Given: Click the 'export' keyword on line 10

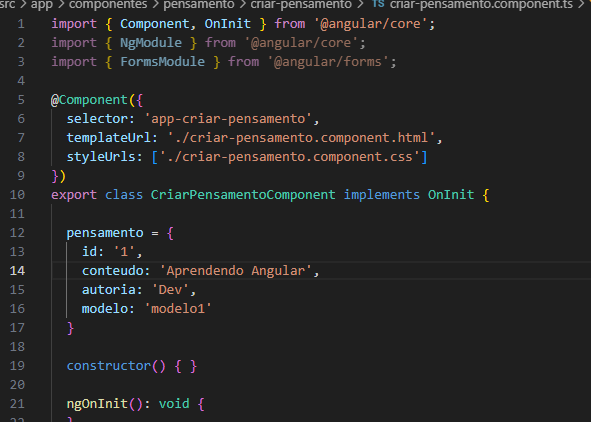Looking at the screenshot, I should pyautogui.click(x=74, y=195).
